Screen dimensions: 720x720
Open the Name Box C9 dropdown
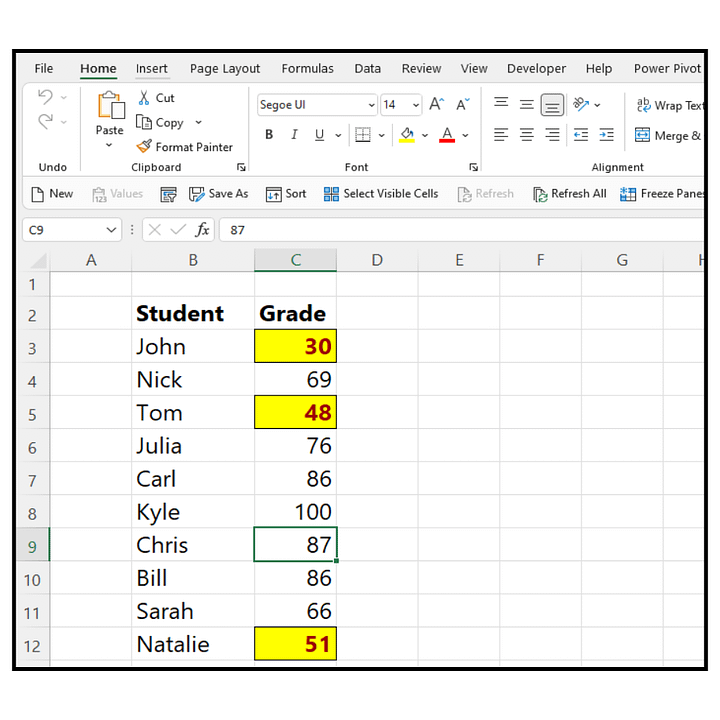[x=111, y=230]
